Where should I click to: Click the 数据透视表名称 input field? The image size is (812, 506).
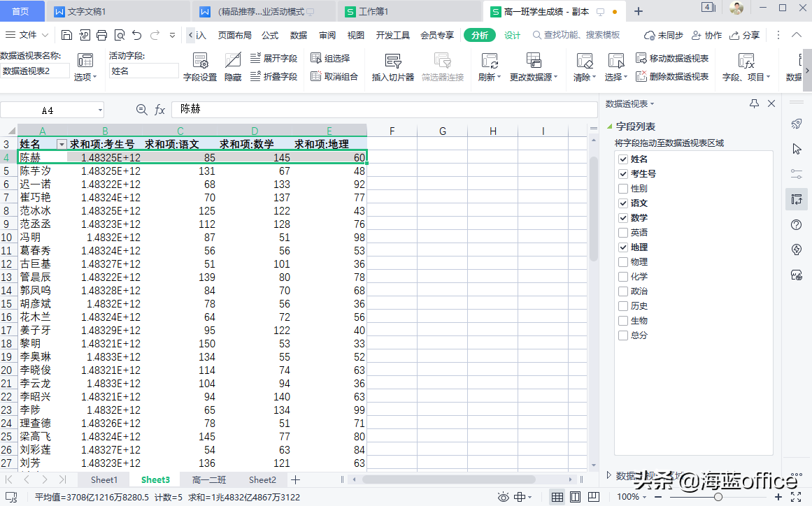35,71
